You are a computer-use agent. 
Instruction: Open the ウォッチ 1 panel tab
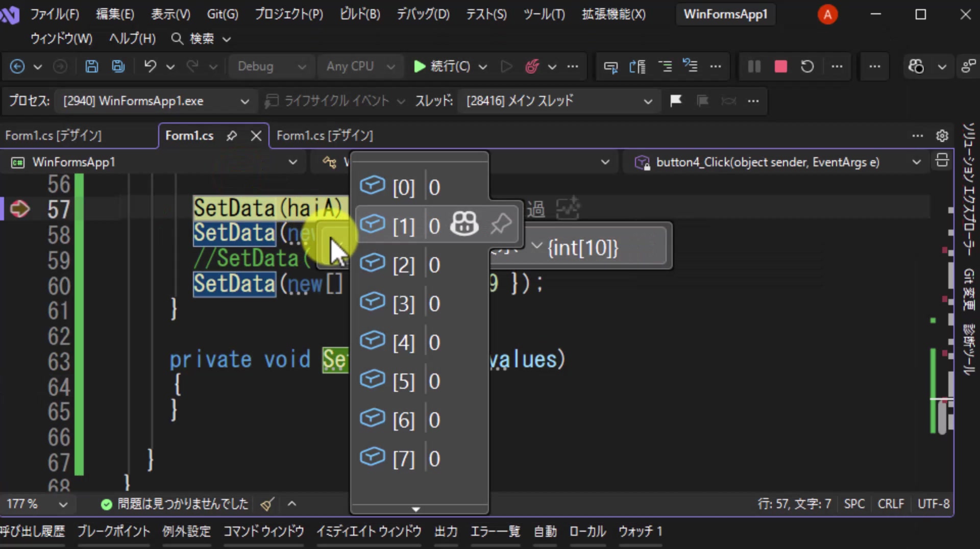[x=640, y=531]
